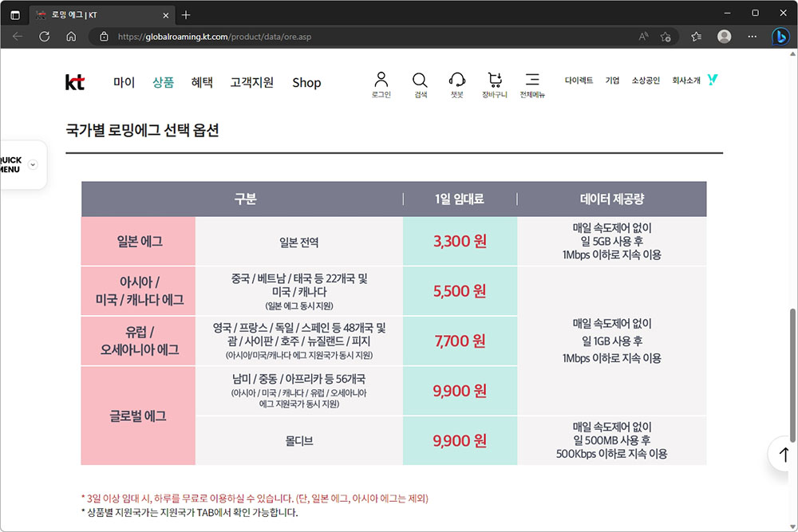Open the browser settings ellipsis menu
The width and height of the screenshot is (798, 532).
tap(753, 37)
